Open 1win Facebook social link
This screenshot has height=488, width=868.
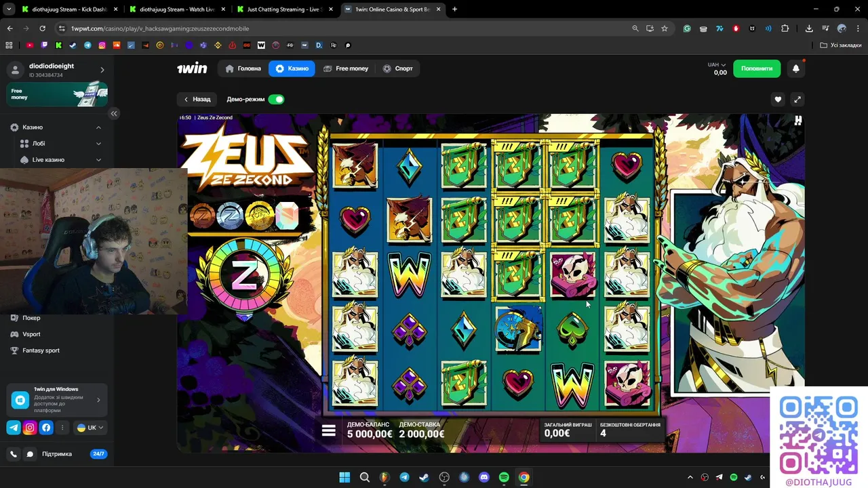[x=46, y=428]
